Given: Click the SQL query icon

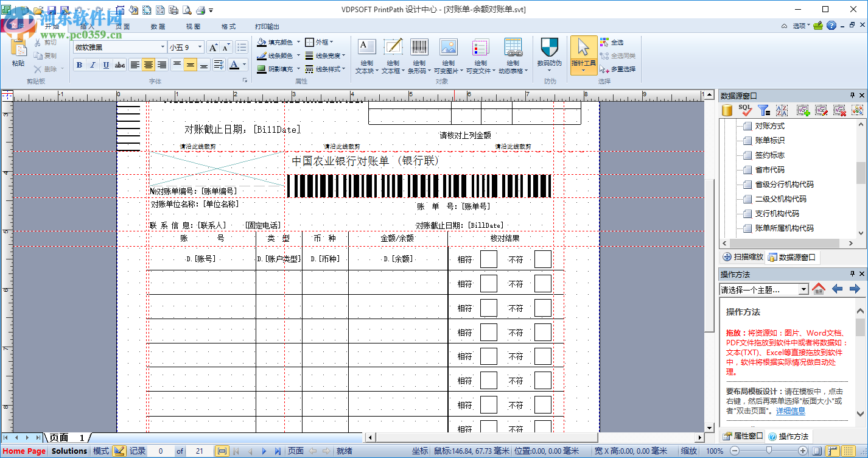Looking at the screenshot, I should (746, 110).
